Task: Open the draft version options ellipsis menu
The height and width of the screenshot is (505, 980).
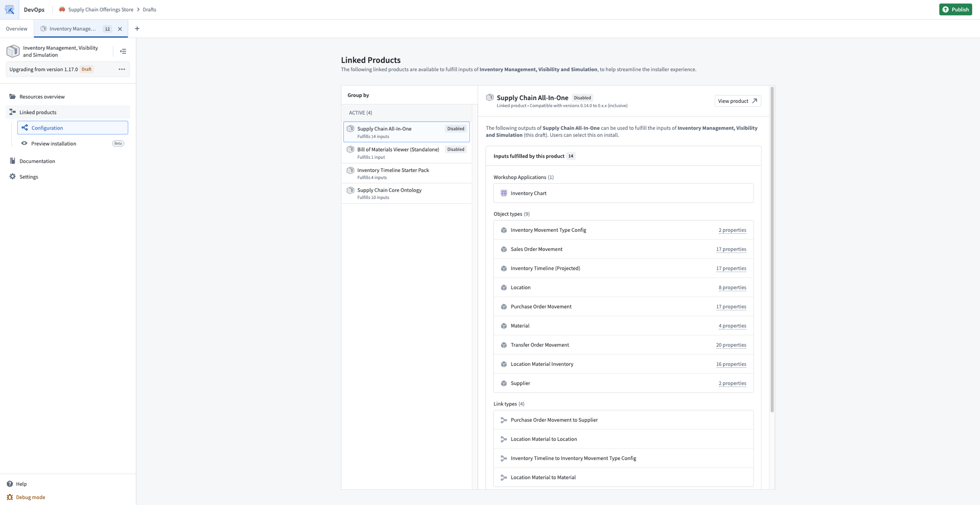Action: tap(122, 69)
